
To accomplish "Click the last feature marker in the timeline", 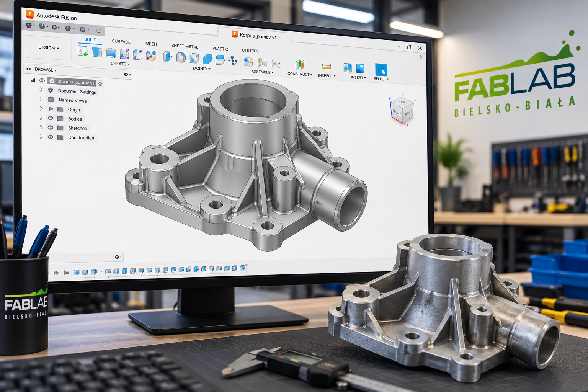I will coord(242,268).
